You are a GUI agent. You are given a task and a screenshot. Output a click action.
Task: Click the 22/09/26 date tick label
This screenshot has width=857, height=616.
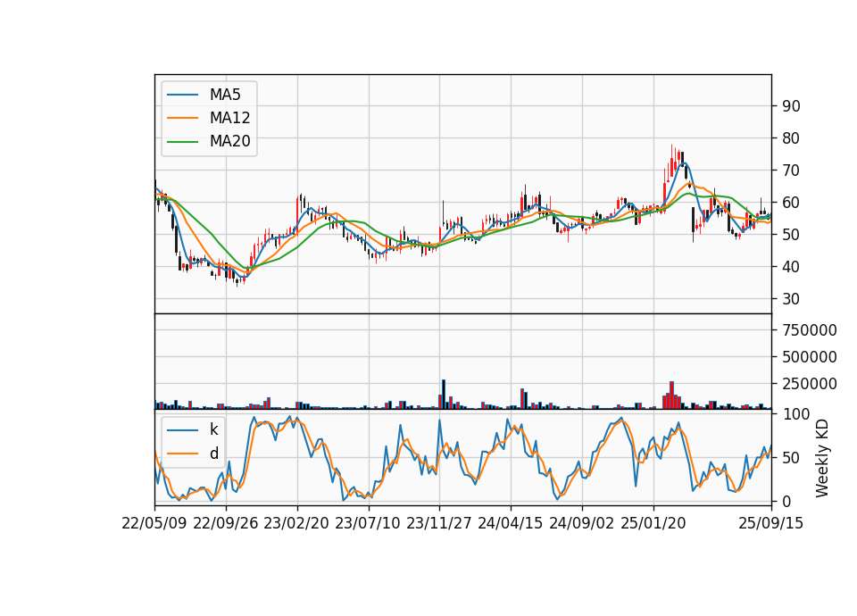point(226,524)
